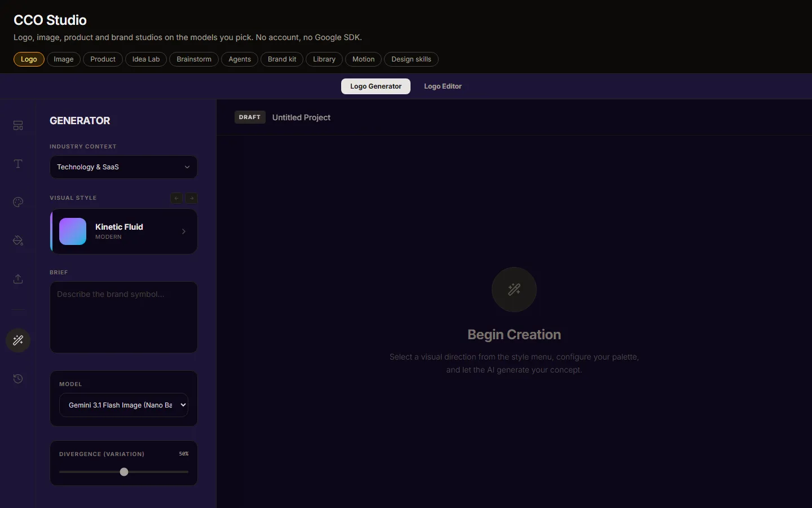The image size is (812, 508).
Task: Select the magic wand generator icon in sidebar
Action: tap(18, 340)
